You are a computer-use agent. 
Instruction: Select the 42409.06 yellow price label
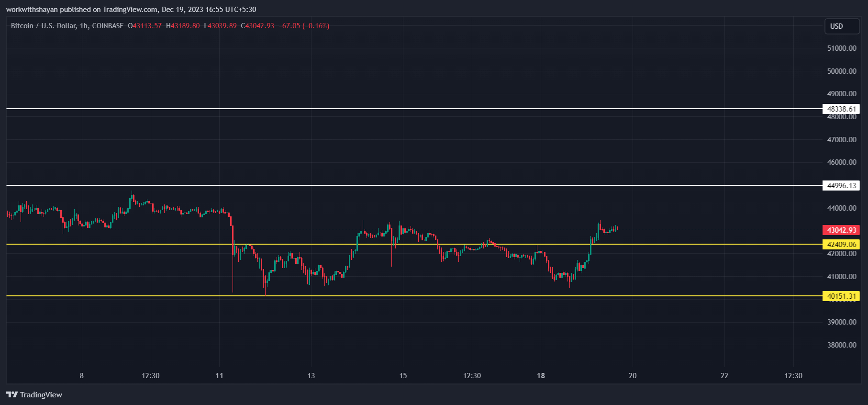(841, 245)
